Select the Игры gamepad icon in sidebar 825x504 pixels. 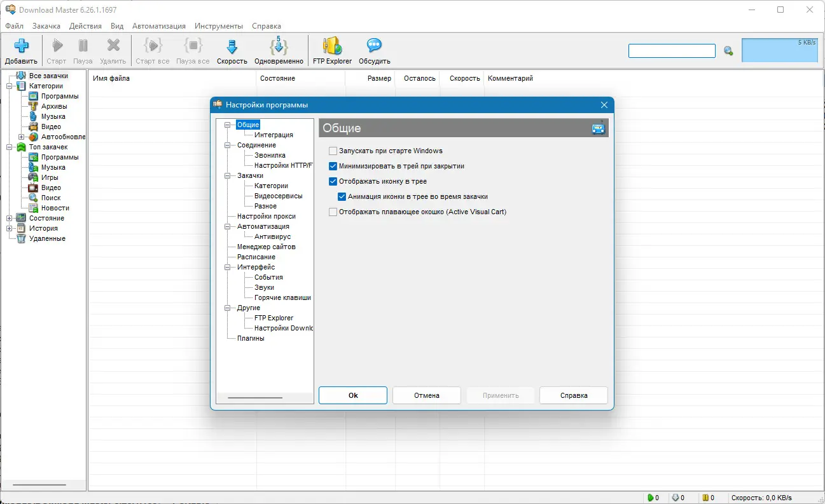pos(34,177)
